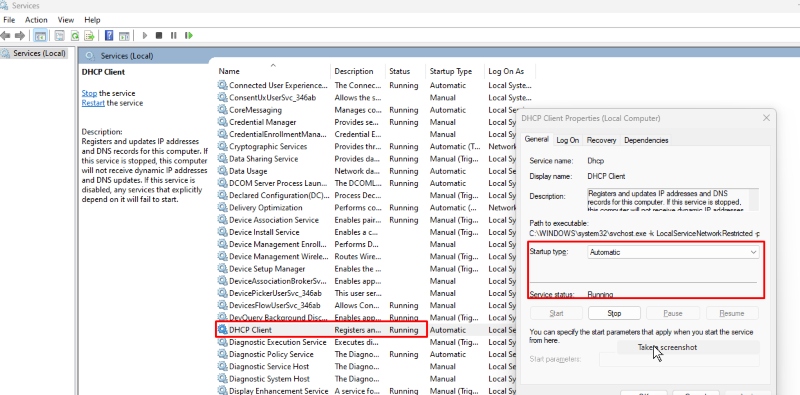Toggle the Show/Hide Action Pane toolbar icon
Viewport: 800px width, 395px height.
pyautogui.click(x=123, y=36)
